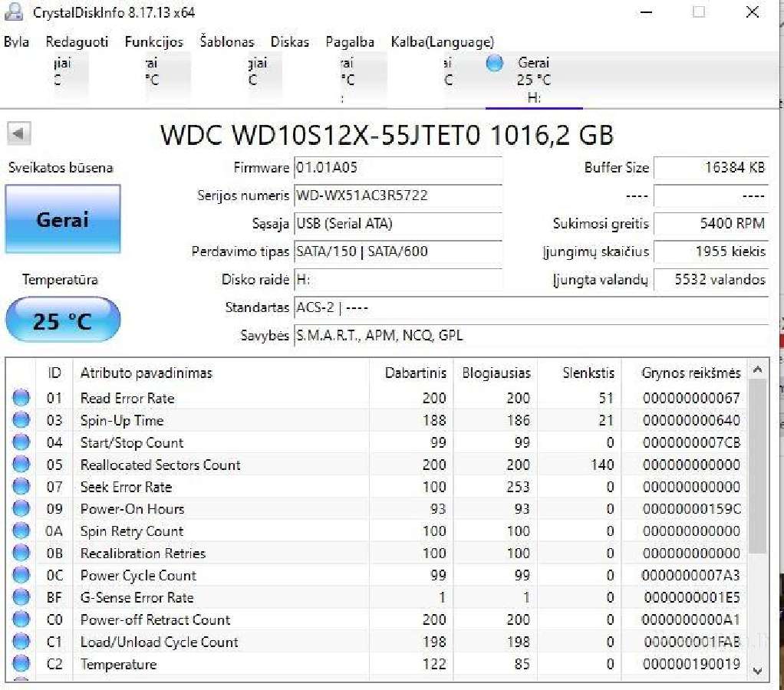Click the power-on count value 1955 kiekis

[711, 251]
